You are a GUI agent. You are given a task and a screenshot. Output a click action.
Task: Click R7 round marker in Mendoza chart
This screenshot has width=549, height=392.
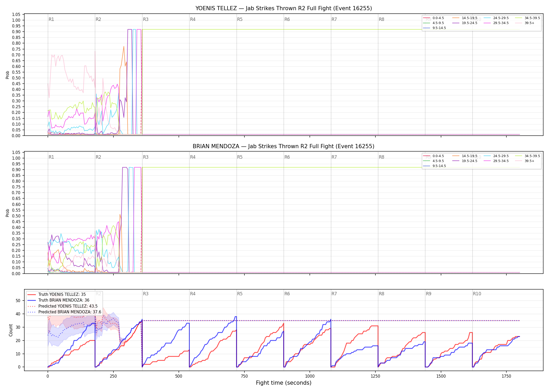334,157
